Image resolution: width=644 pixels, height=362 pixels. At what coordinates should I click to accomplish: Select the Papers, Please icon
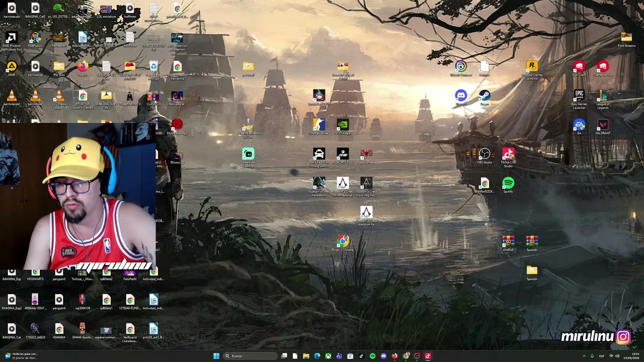pos(366,156)
